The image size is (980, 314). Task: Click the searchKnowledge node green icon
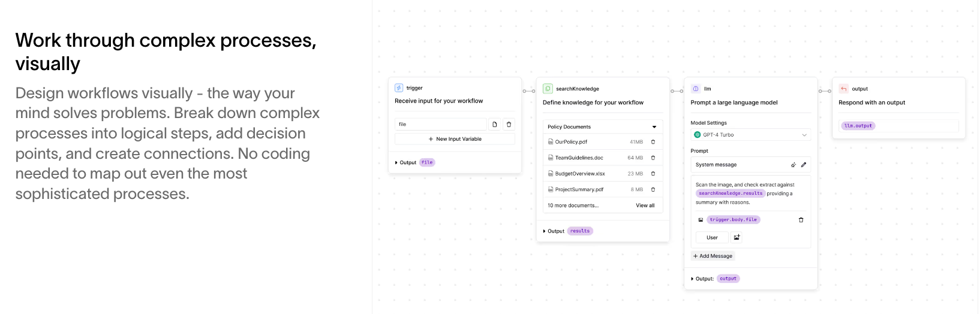pyautogui.click(x=548, y=89)
